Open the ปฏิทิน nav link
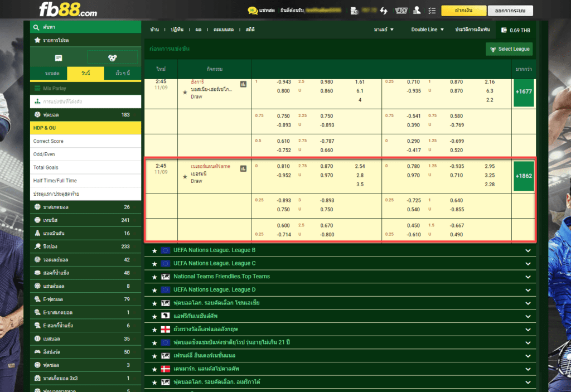Screen dimensions: 571x392 point(177,30)
